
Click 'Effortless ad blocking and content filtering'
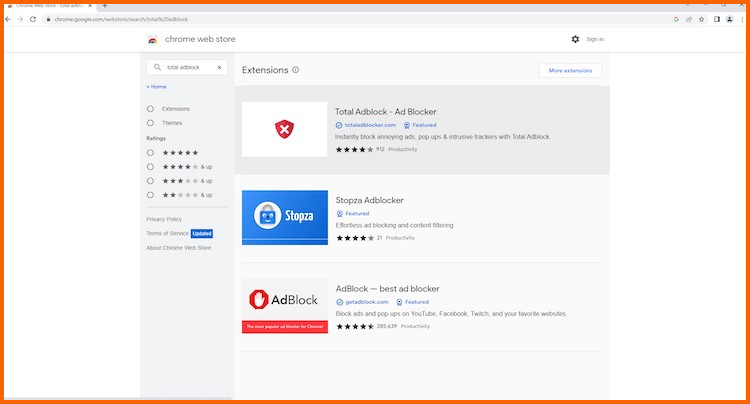394,225
